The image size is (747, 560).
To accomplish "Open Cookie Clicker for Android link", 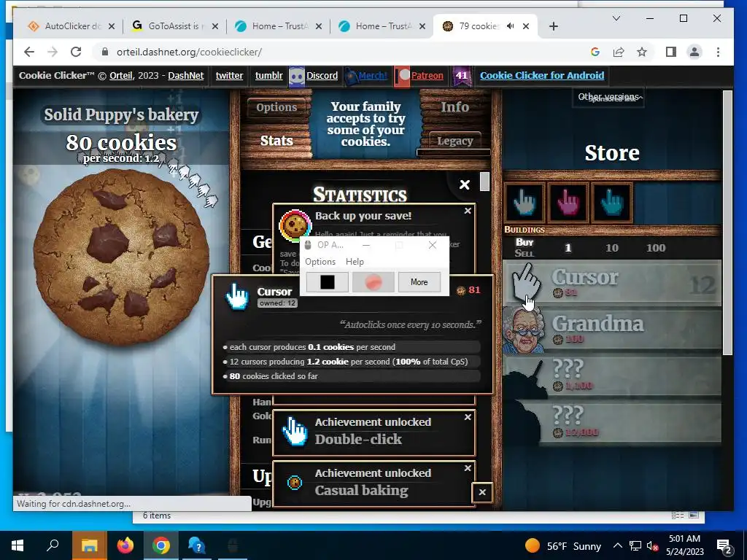I will click(x=542, y=75).
